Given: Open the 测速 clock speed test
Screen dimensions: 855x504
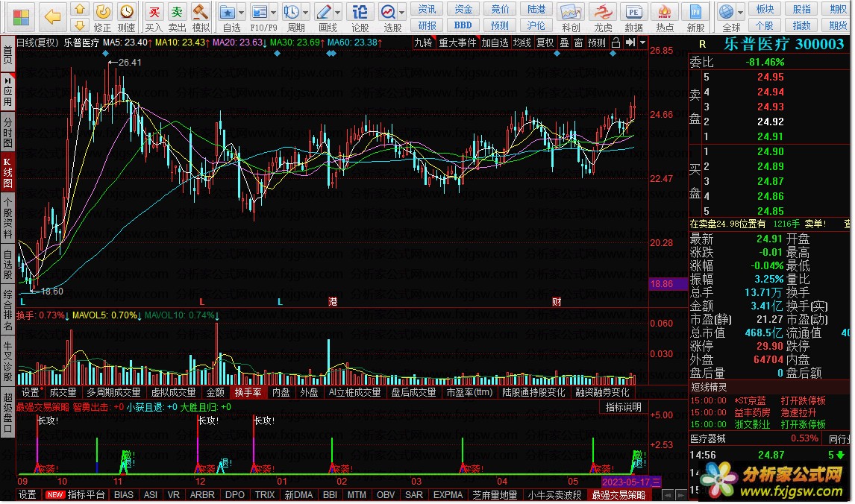Looking at the screenshot, I should (127, 12).
